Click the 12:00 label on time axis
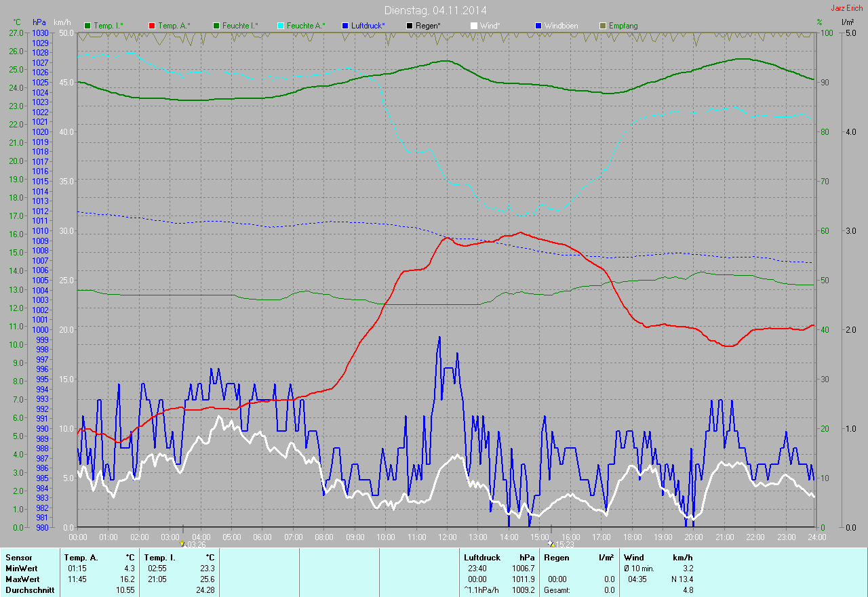 click(x=447, y=537)
